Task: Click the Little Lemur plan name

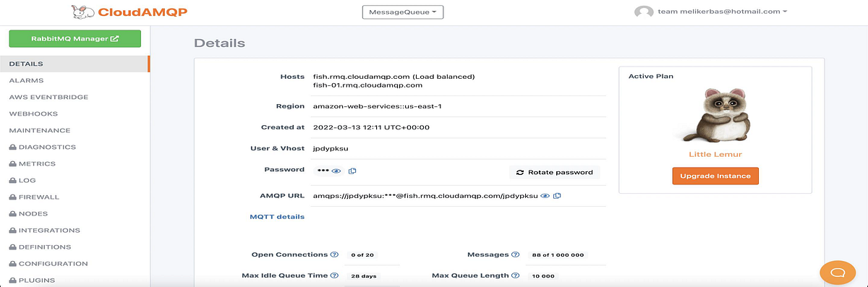Action: (x=715, y=154)
